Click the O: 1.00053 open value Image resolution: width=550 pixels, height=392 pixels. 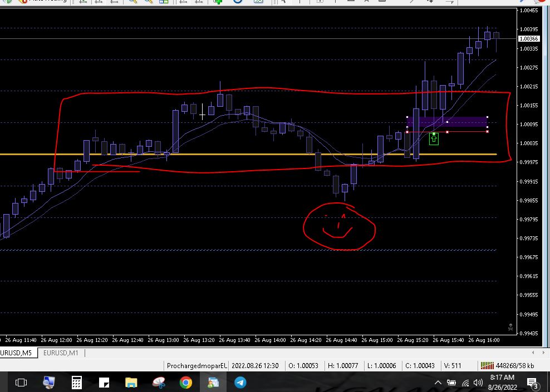point(303,366)
